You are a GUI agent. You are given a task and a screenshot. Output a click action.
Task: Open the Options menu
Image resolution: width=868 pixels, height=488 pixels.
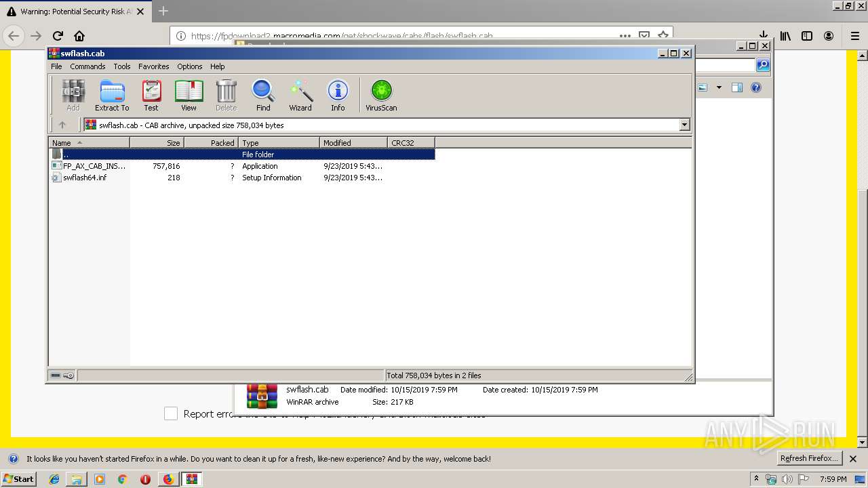click(x=190, y=66)
